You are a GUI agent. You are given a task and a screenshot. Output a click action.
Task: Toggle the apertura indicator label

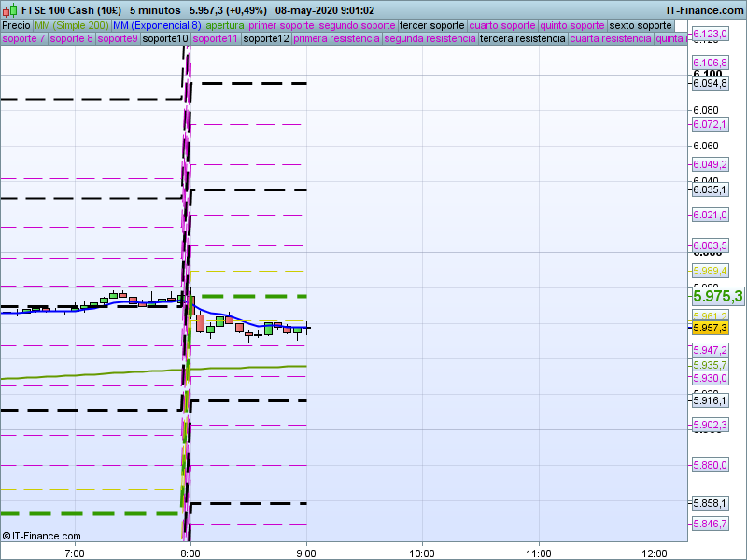click(x=225, y=25)
